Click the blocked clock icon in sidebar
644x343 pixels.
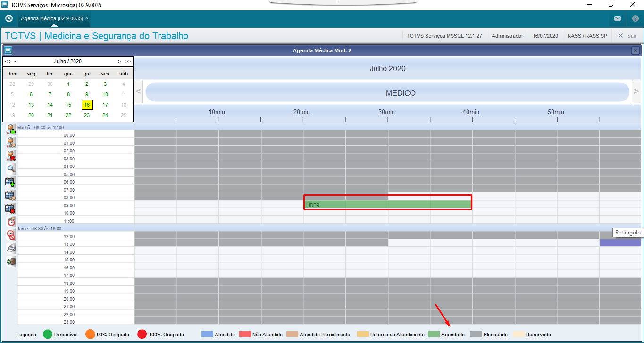pyautogui.click(x=11, y=235)
